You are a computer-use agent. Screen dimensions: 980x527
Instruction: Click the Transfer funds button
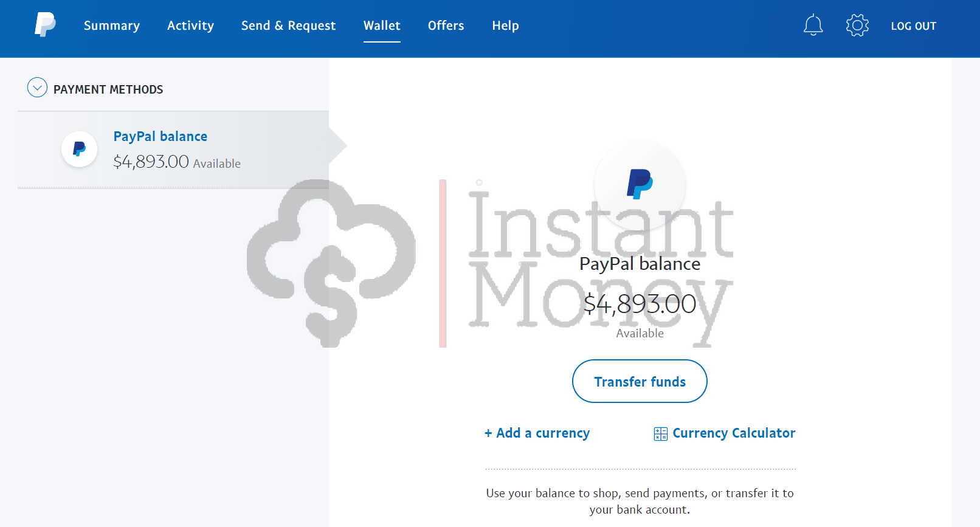[x=640, y=381]
